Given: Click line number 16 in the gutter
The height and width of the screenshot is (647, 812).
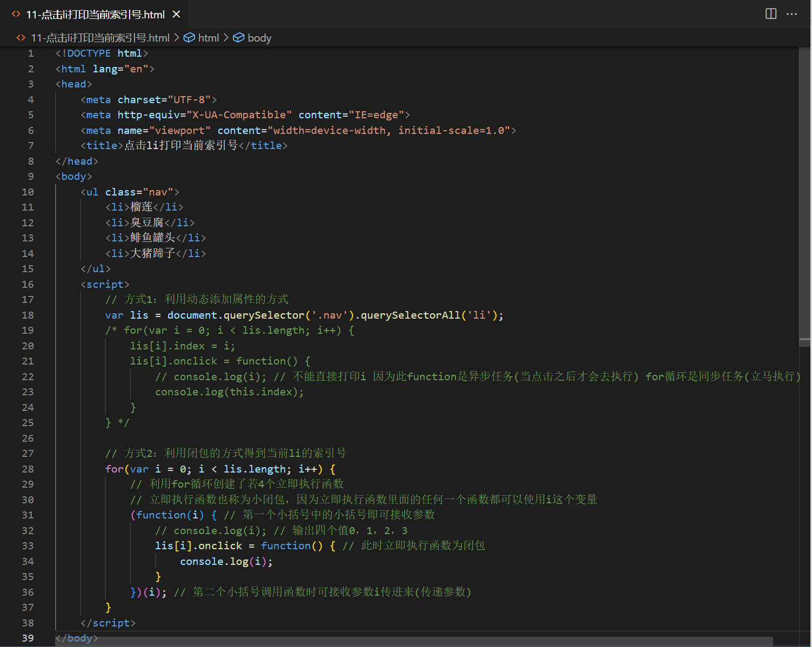Looking at the screenshot, I should pos(28,284).
